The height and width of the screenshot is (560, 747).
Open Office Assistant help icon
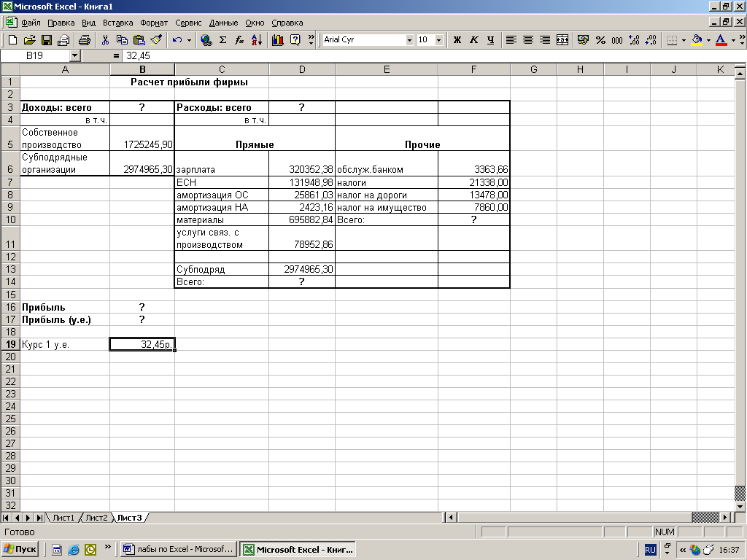click(295, 40)
